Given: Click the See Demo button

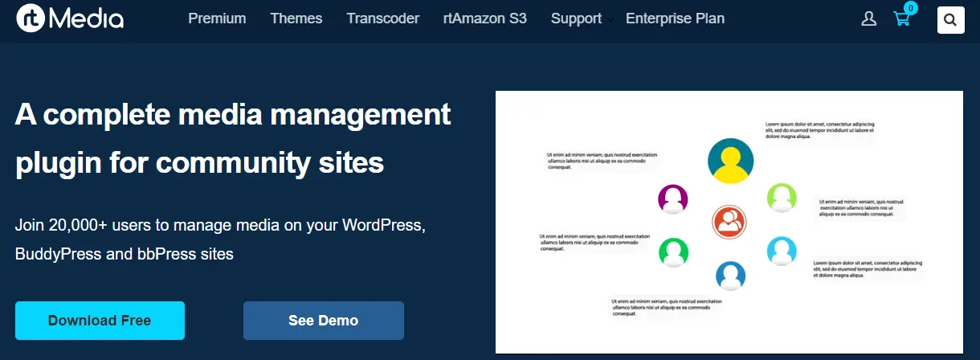Looking at the screenshot, I should click(x=323, y=321).
